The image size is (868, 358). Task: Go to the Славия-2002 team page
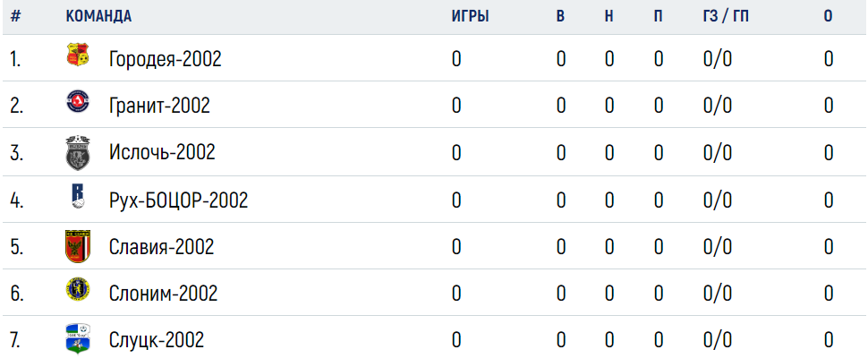point(162,247)
